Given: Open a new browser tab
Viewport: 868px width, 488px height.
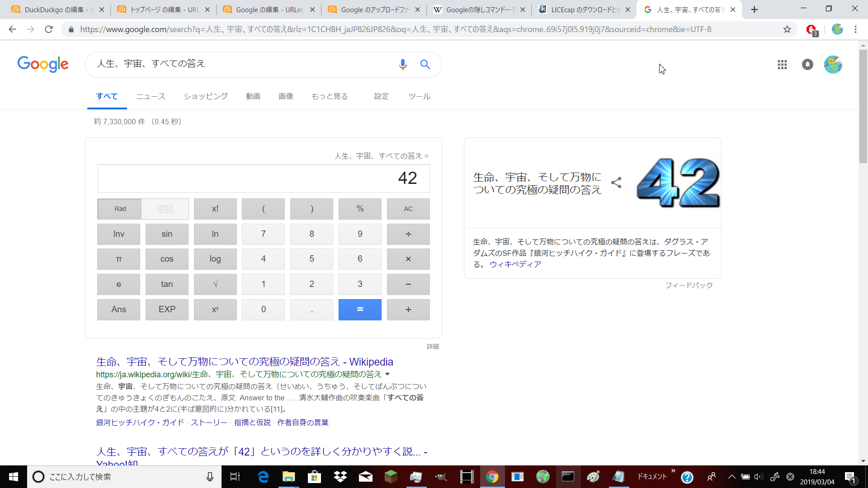Looking at the screenshot, I should (x=754, y=9).
